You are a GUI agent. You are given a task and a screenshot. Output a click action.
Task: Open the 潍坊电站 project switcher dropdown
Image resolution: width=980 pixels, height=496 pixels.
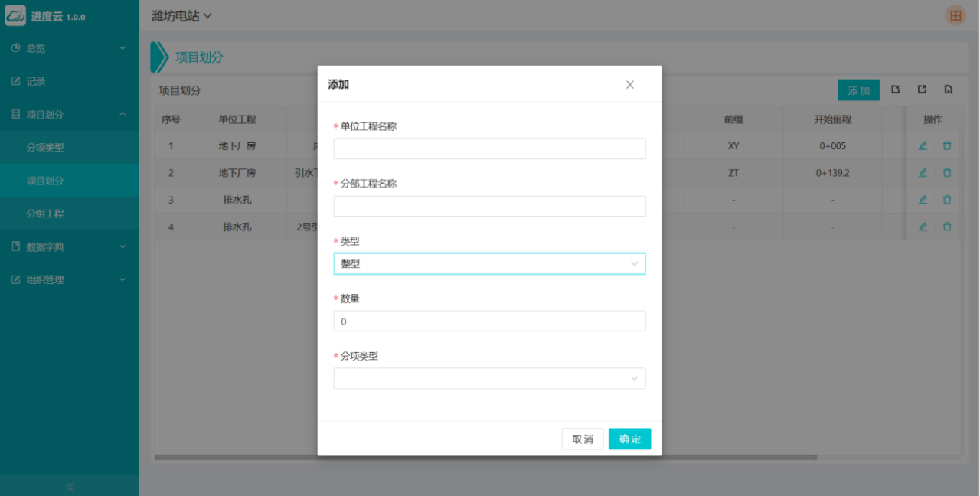[x=181, y=16]
